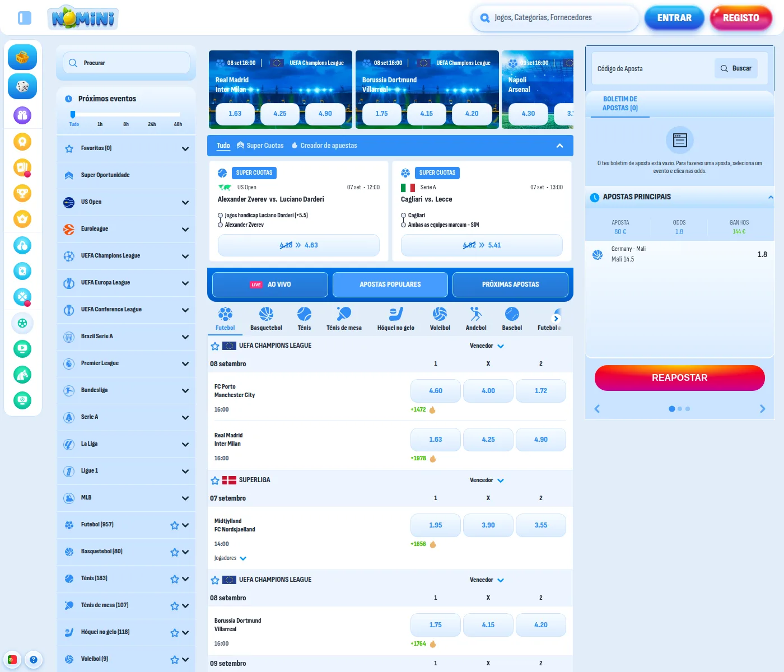Open the Real Madrid vs Inter Milan banner
Image resolution: width=784 pixels, height=672 pixels.
[x=281, y=90]
